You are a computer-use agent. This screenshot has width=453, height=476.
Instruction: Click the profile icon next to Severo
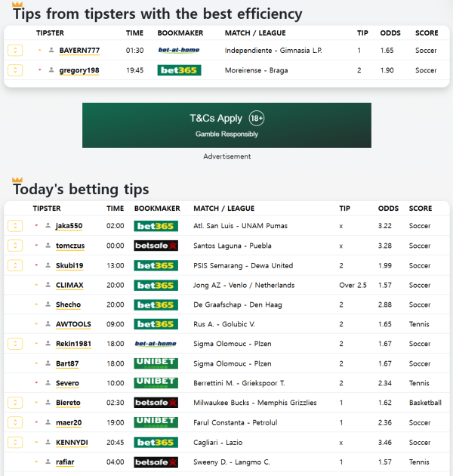pos(48,383)
